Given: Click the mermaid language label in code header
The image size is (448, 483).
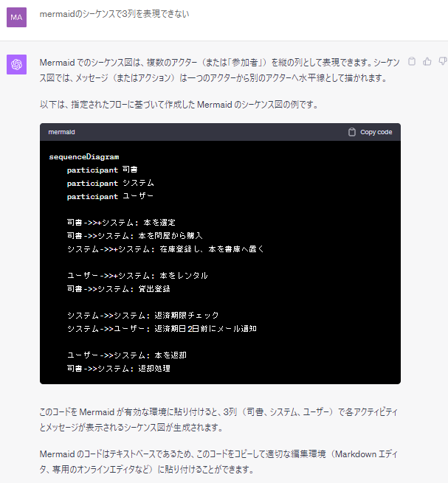Looking at the screenshot, I should [61, 132].
